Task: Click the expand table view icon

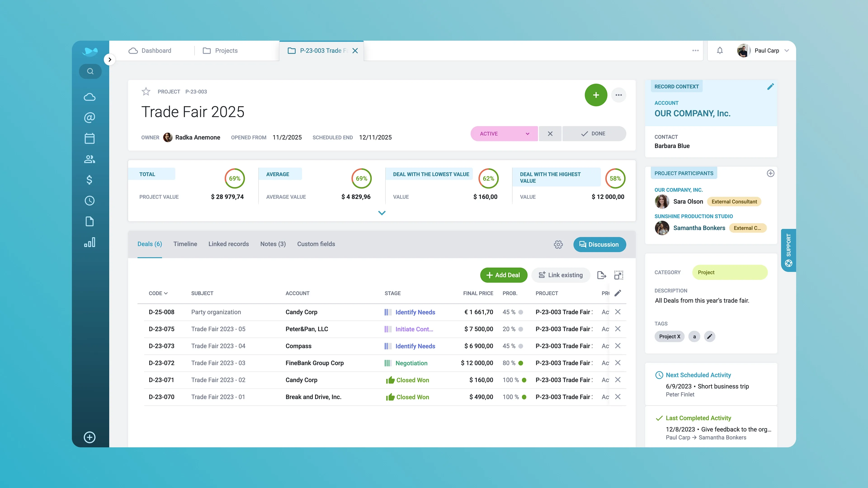Action: (x=619, y=275)
